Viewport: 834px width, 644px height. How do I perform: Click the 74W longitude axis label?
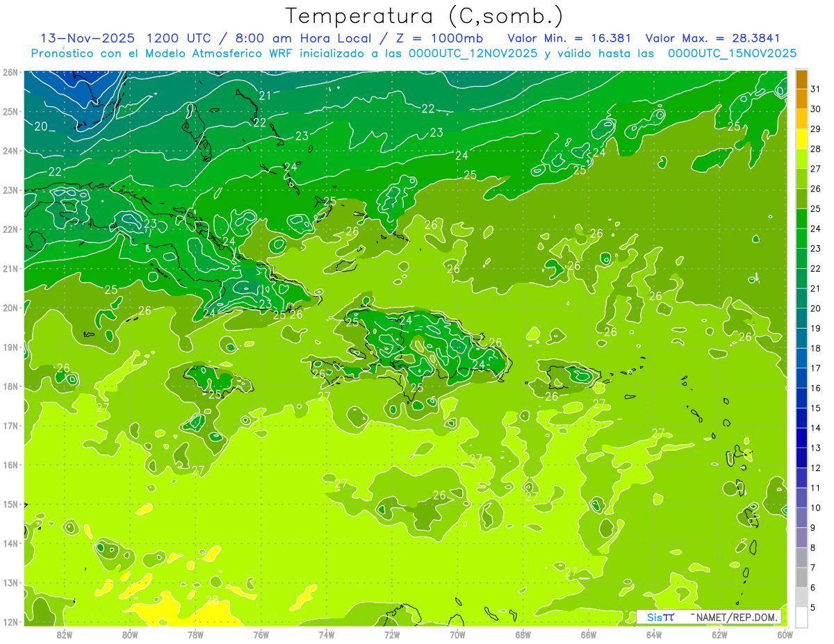point(327,634)
